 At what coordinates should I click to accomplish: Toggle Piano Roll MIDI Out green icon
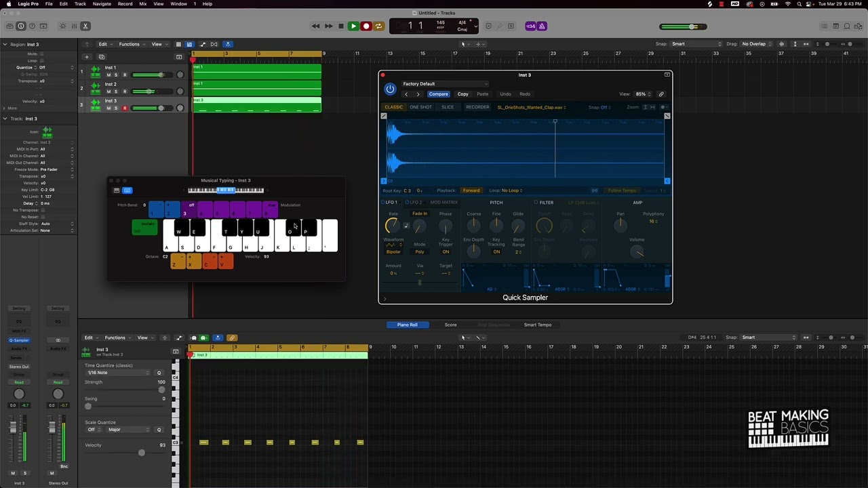(203, 338)
